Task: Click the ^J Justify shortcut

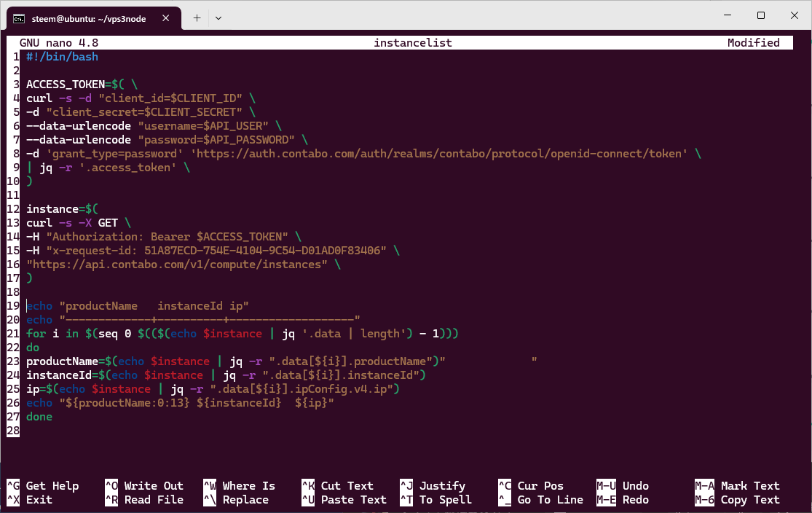Action: coord(433,486)
